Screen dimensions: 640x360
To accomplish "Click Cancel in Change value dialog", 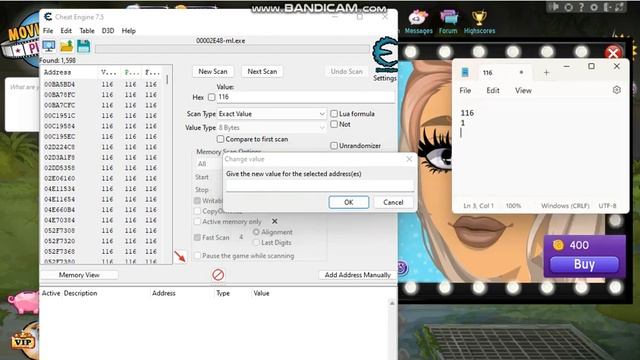I will [393, 202].
